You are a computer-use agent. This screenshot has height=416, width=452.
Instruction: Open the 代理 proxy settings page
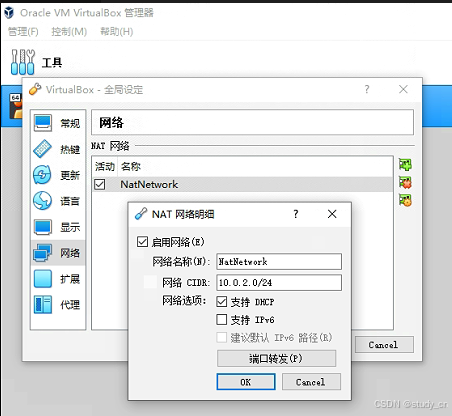coord(58,304)
